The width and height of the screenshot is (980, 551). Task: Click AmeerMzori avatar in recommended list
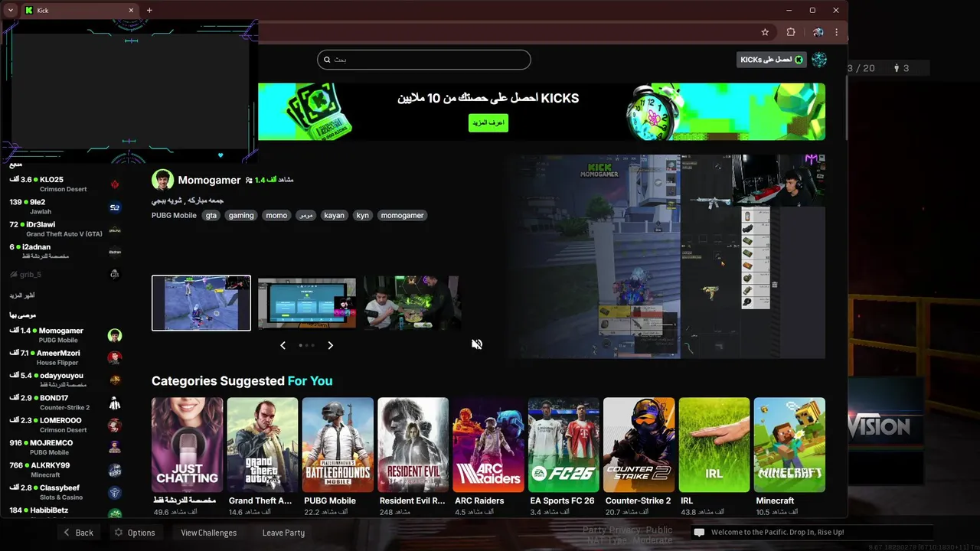click(115, 357)
